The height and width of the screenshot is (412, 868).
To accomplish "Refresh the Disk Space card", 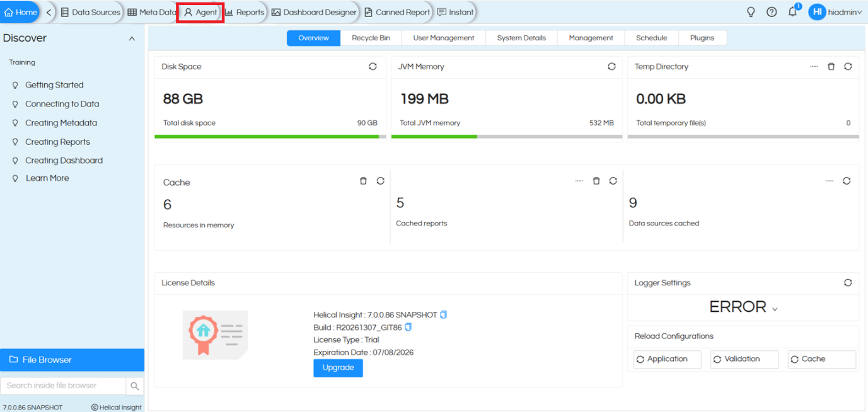I will point(373,66).
